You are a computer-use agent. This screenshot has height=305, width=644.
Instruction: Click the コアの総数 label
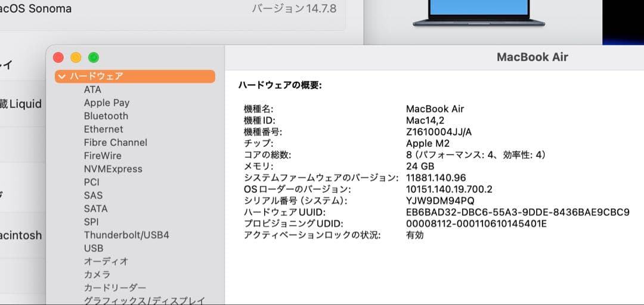click(267, 155)
